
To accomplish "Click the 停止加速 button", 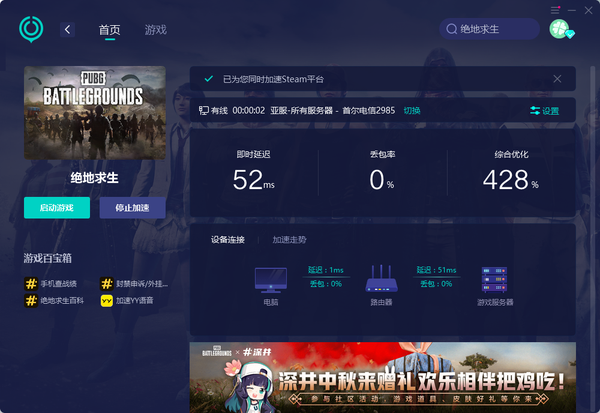I will click(x=132, y=208).
